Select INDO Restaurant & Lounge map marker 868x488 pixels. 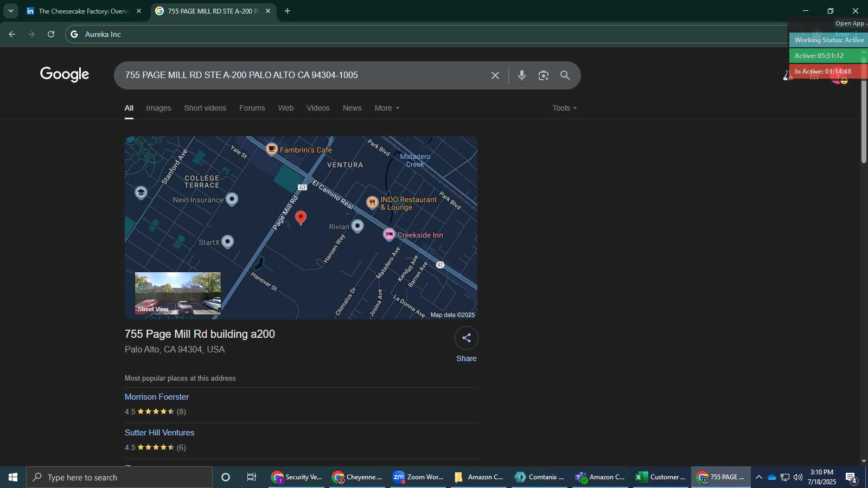(x=372, y=203)
